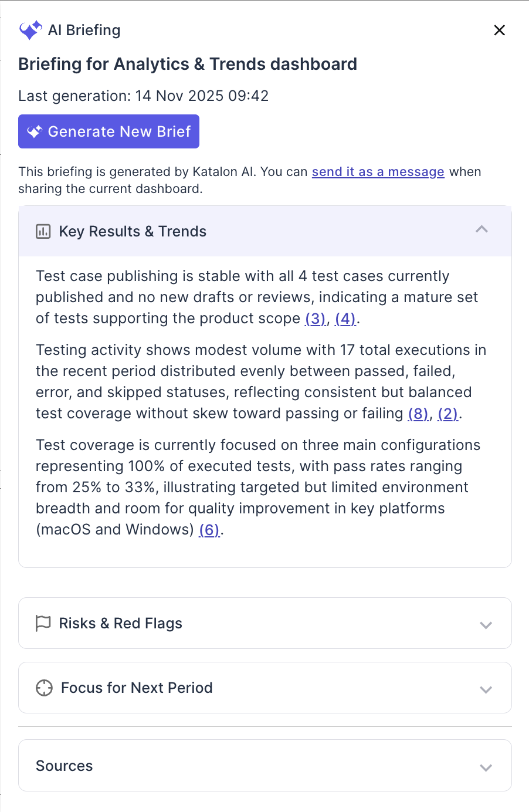This screenshot has width=529, height=812.
Task: Close the AI Briefing panel
Action: 499,30
